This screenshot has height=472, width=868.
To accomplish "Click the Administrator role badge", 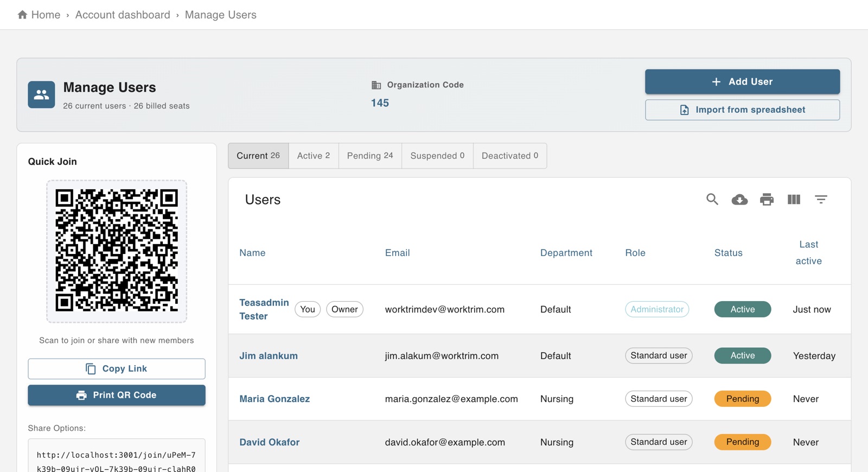I will pos(657,309).
